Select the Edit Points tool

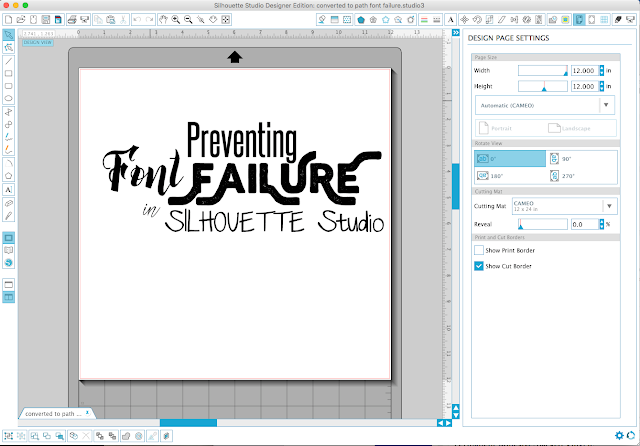click(9, 48)
